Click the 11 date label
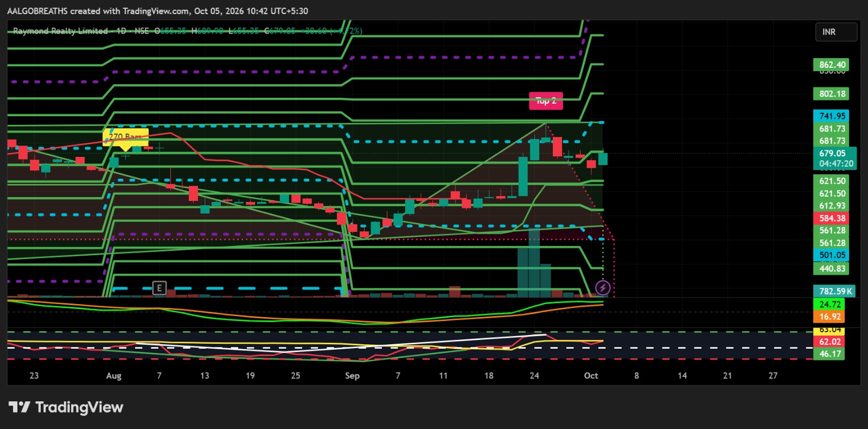 click(443, 376)
